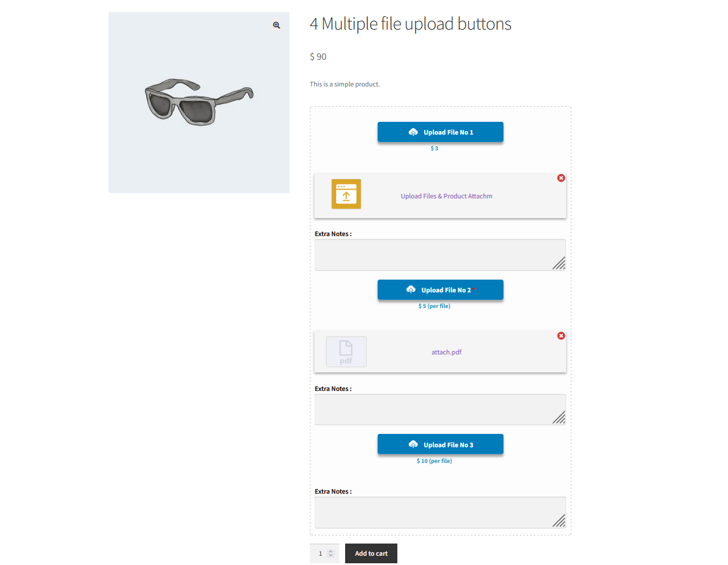This screenshot has width=728, height=565.
Task: Click the yellow upload file thumbnail icon
Action: tap(346, 194)
